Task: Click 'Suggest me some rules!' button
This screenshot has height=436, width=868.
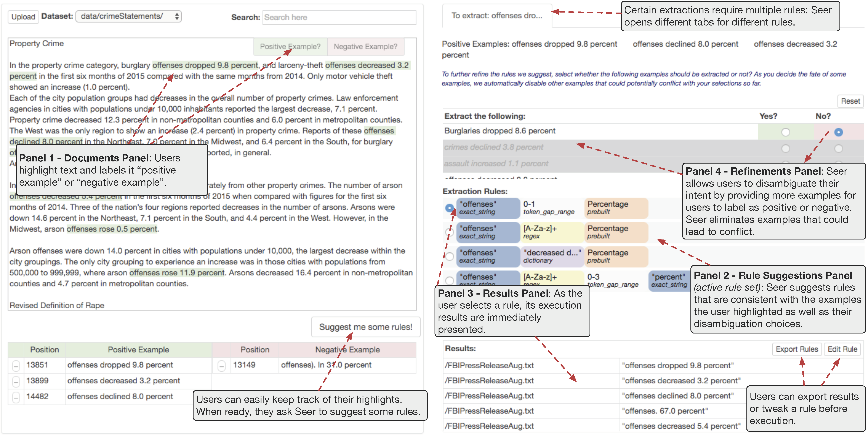Action: [x=366, y=327]
